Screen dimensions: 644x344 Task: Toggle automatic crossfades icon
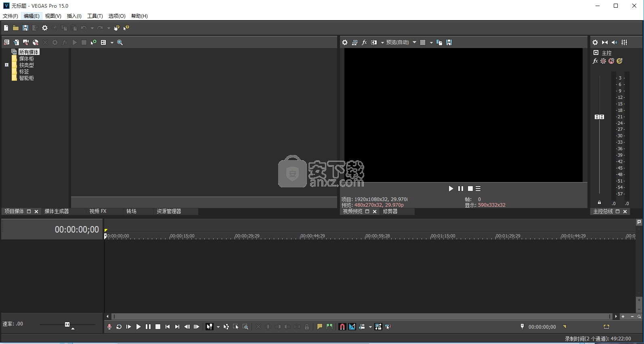click(x=352, y=327)
